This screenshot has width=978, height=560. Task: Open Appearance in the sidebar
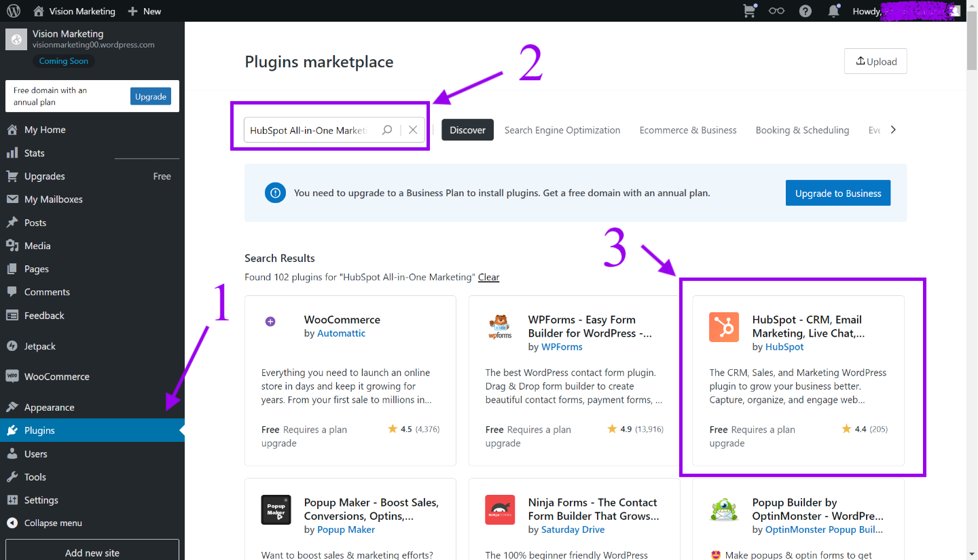click(92, 407)
